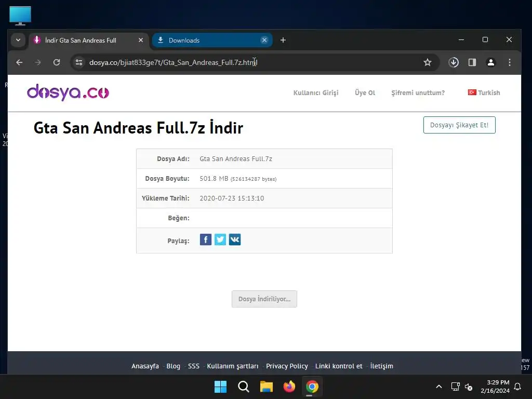This screenshot has height=399, width=532.
Task: Open Kullanım şartları footer link
Action: click(x=233, y=366)
